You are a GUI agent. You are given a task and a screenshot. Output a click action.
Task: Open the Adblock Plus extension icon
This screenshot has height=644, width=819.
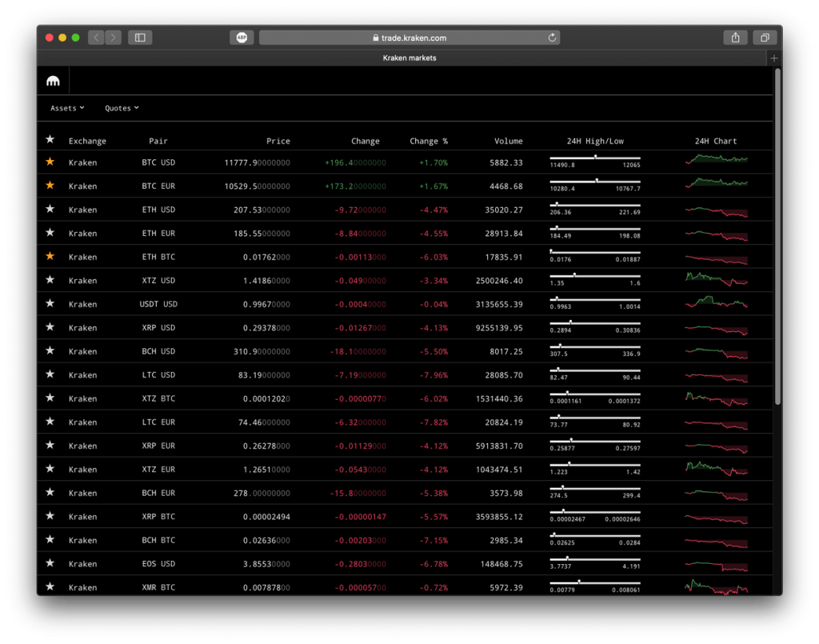tap(242, 38)
